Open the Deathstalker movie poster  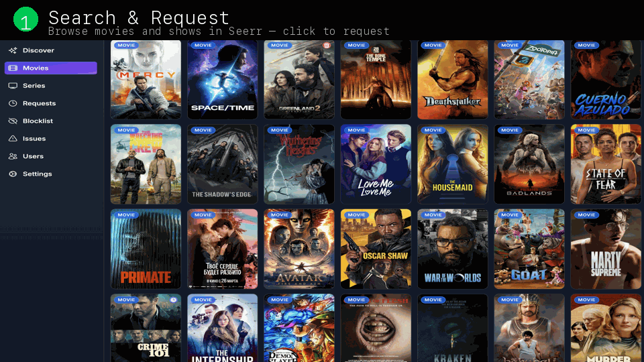(x=453, y=80)
